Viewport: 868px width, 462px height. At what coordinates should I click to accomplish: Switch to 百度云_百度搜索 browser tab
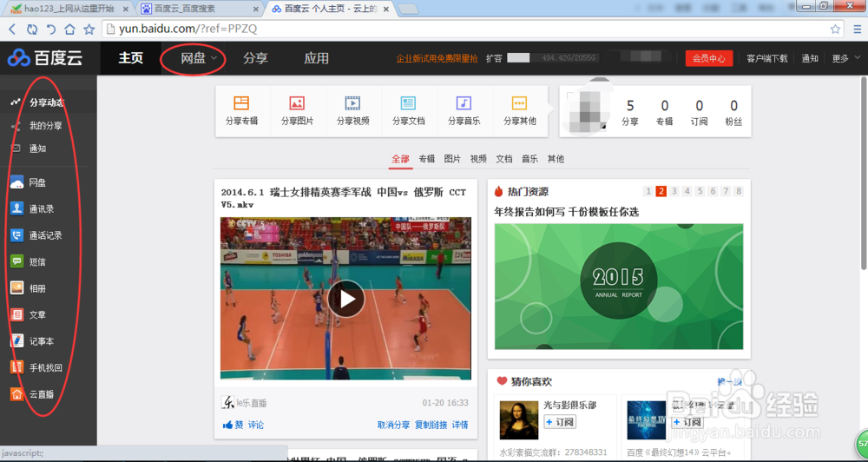(x=200, y=9)
